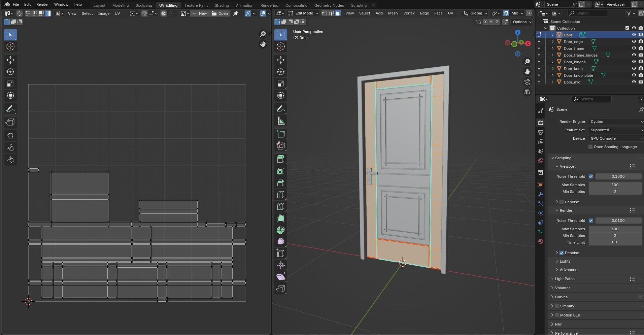This screenshot has width=644, height=335.
Task: Hide Door_knob object in viewport
Action: 634,69
